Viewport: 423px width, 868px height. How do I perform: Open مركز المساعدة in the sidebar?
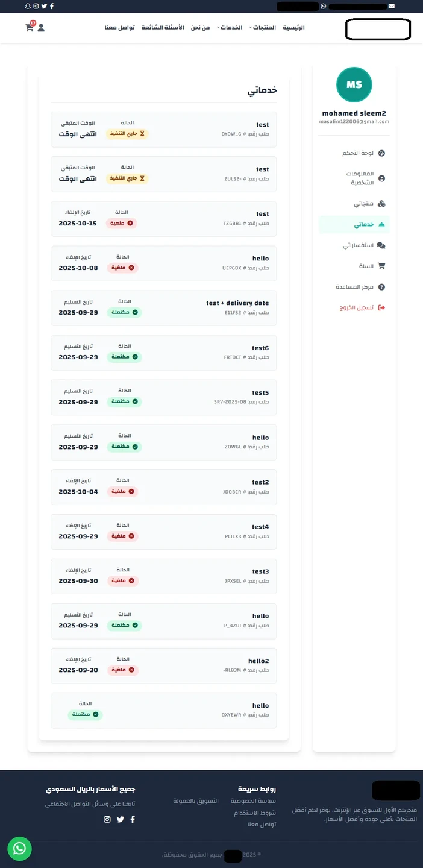point(356,287)
